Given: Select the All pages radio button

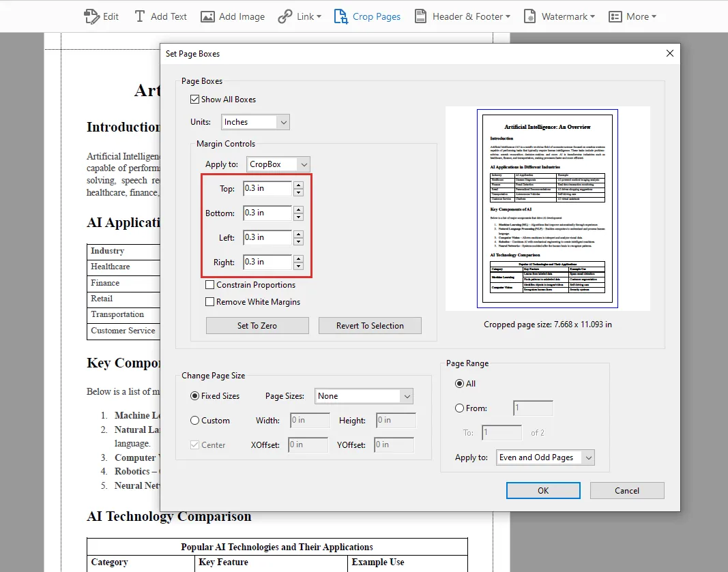Looking at the screenshot, I should pos(460,384).
